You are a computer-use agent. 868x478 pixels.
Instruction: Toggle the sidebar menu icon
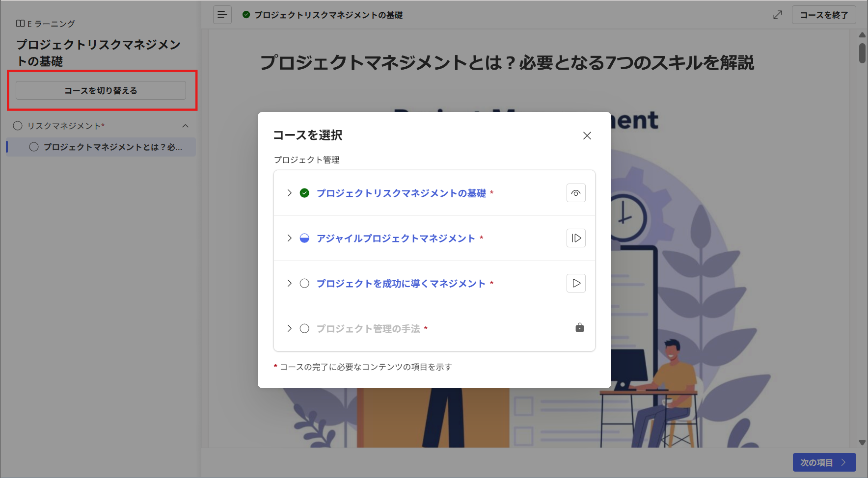coord(222,15)
